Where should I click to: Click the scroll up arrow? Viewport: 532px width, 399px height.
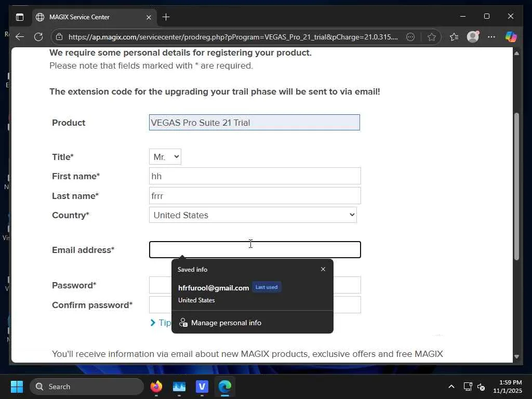516,54
